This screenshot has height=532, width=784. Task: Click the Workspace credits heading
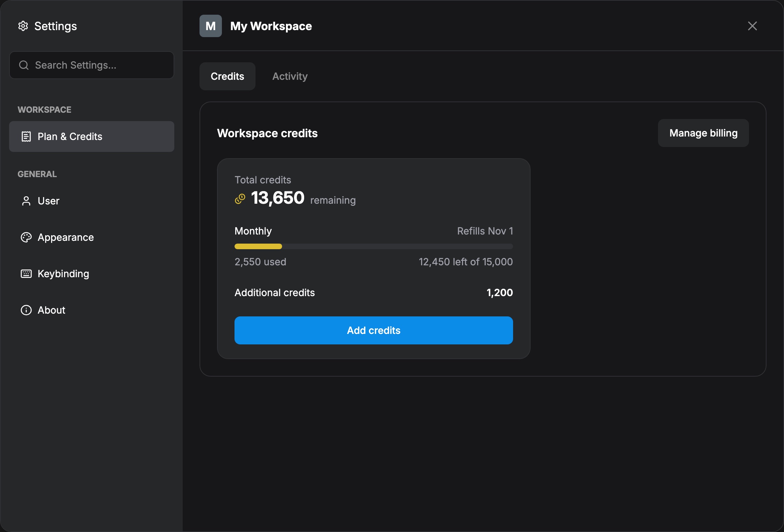267,133
